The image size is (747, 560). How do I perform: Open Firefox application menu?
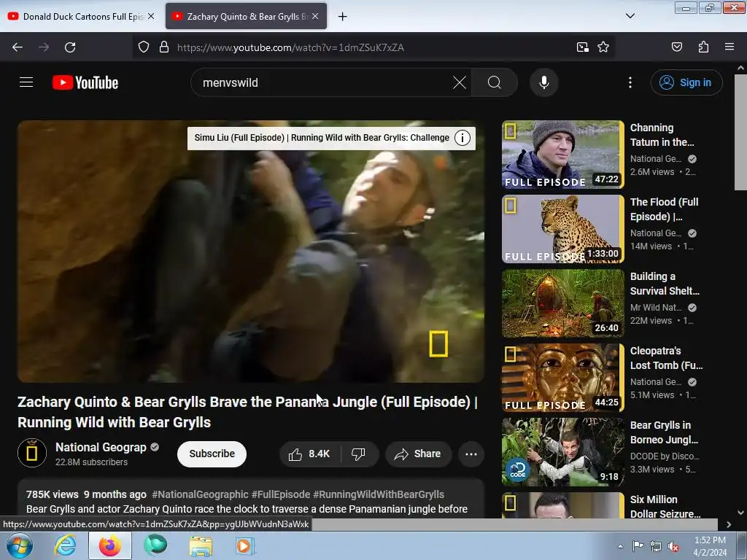tap(729, 47)
